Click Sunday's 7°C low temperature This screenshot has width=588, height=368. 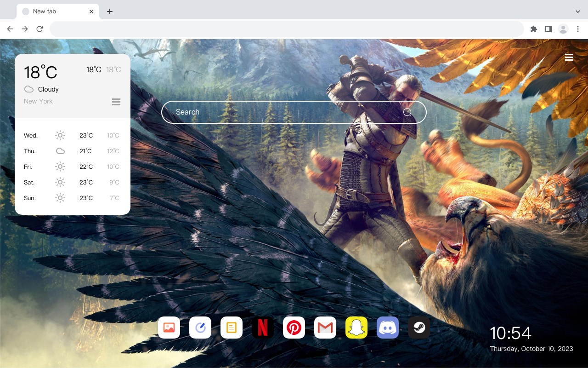114,198
